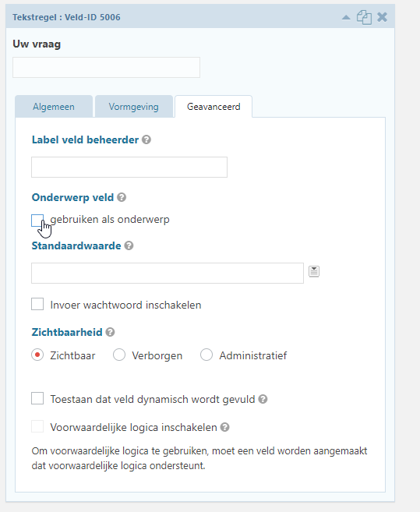Switch to the Vormgeving tab
420x512 pixels.
coord(134,107)
